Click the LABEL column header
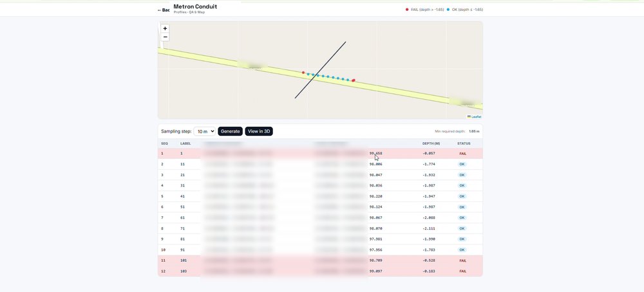The image size is (644, 292). pos(185,143)
